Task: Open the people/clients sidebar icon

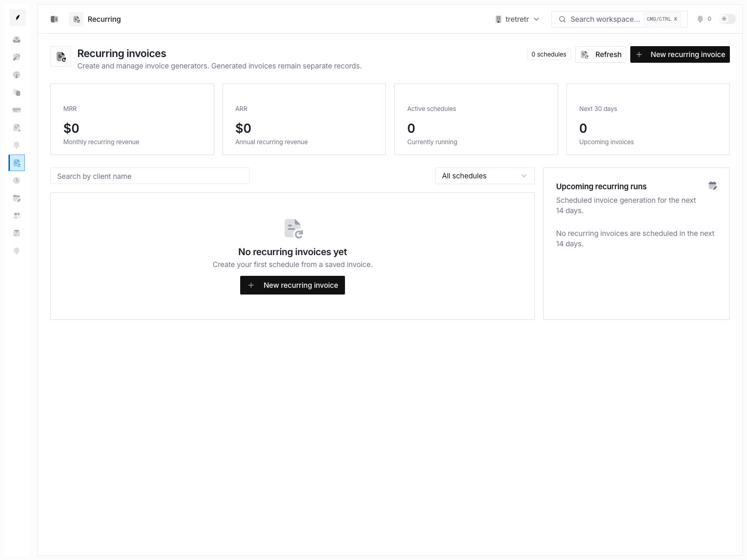Action: click(x=17, y=216)
